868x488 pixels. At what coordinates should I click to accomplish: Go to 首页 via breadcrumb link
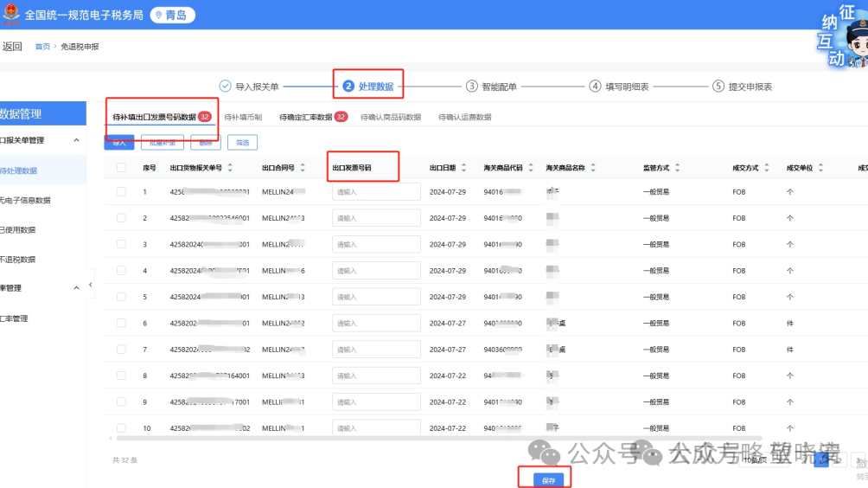42,47
